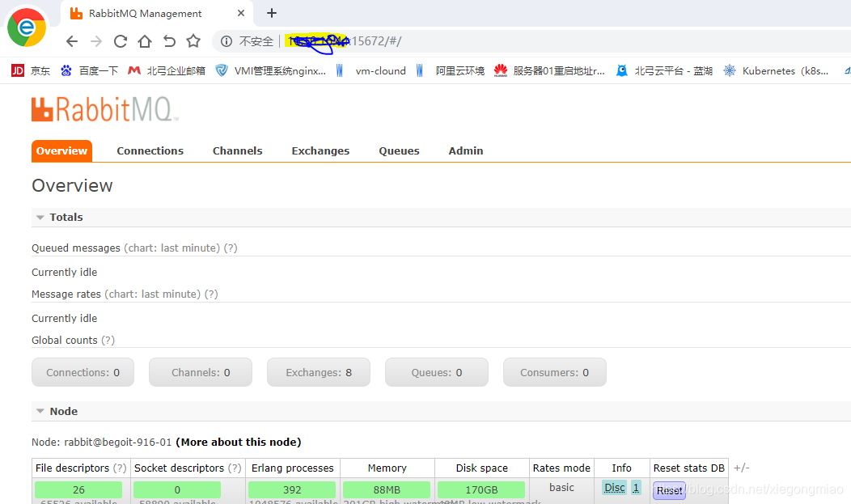
Task: Click the browser home icon
Action: click(144, 41)
